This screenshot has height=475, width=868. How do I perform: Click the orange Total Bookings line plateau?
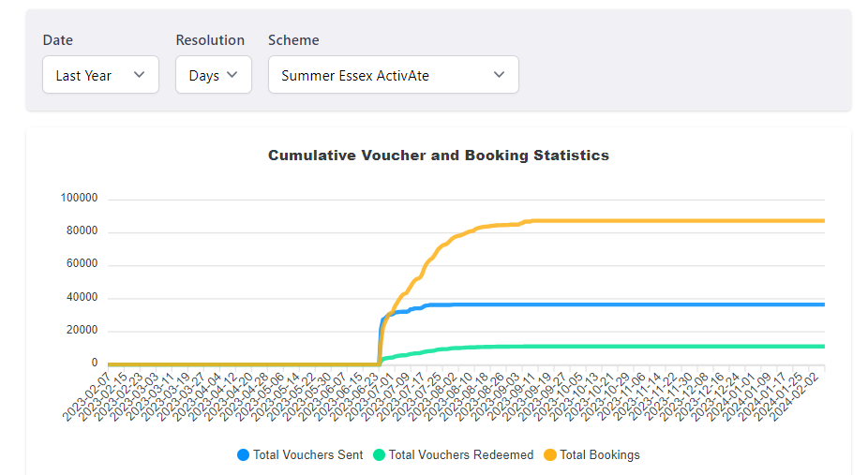tap(675, 221)
